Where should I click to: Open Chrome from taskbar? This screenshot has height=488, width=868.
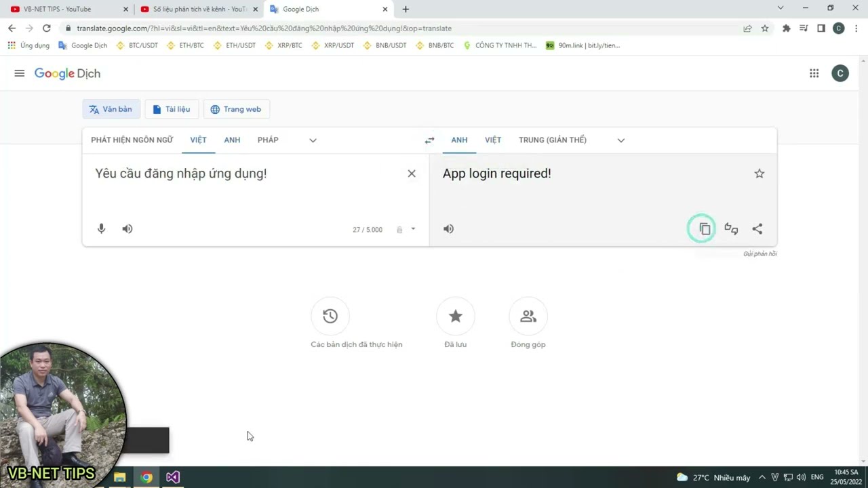click(146, 477)
